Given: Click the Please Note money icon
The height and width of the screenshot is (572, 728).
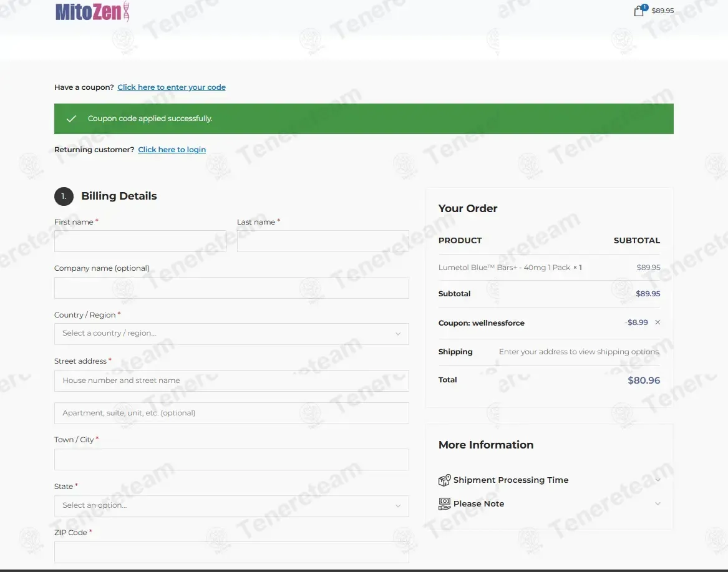Looking at the screenshot, I should tap(444, 504).
